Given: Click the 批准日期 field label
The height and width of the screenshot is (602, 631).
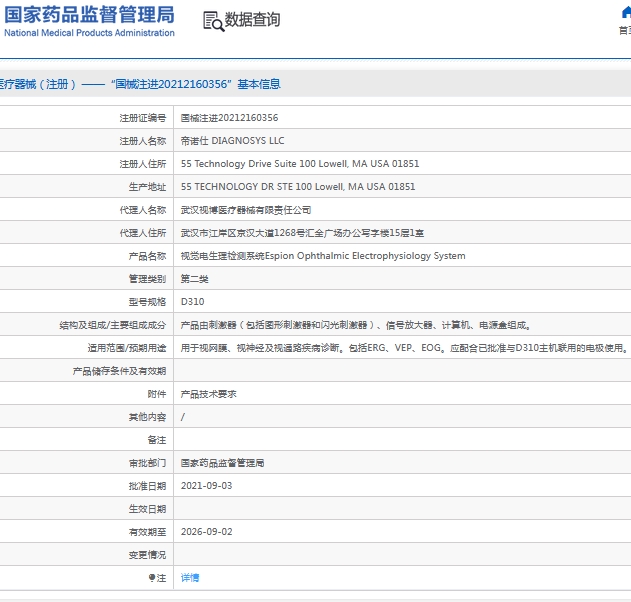Looking at the screenshot, I should (x=147, y=486).
